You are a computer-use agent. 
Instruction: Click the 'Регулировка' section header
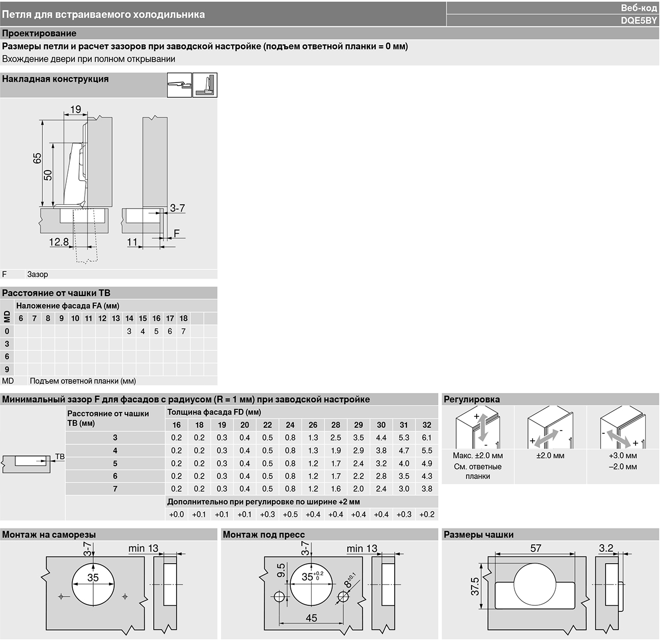pos(472,400)
